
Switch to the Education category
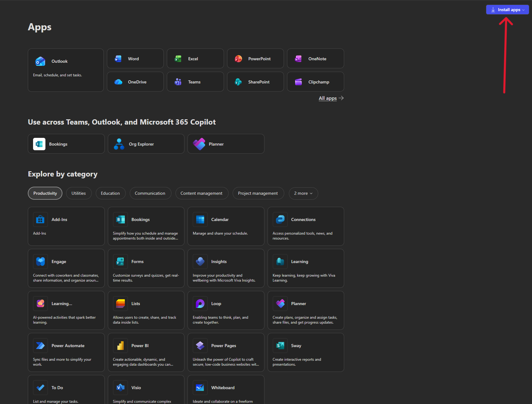pyautogui.click(x=110, y=193)
